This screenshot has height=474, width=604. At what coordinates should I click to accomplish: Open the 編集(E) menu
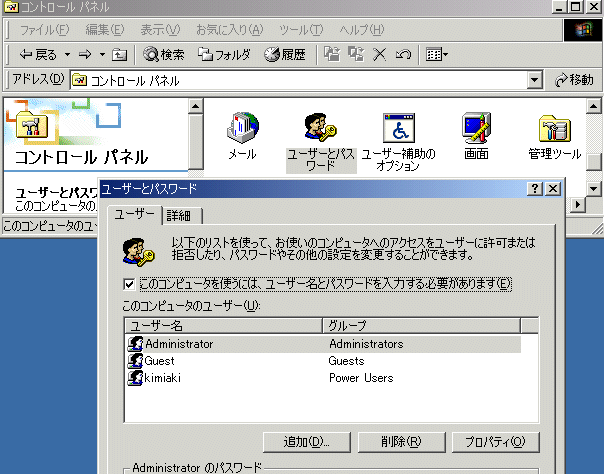pos(105,30)
